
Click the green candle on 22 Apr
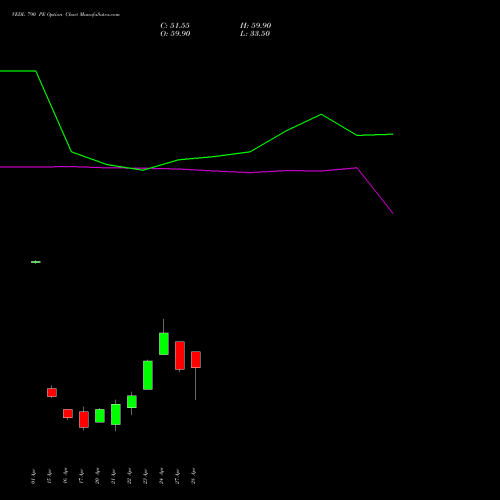(132, 402)
